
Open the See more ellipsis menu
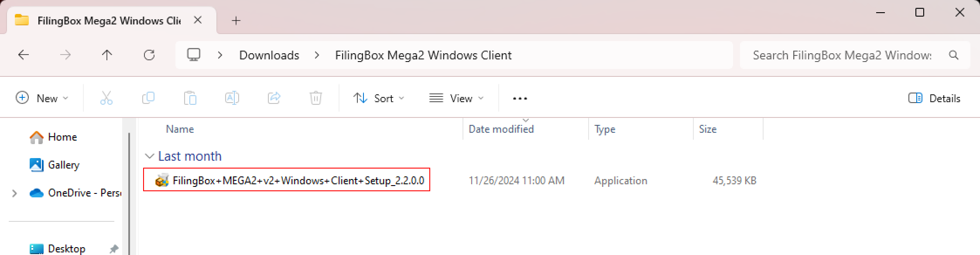[x=520, y=98]
